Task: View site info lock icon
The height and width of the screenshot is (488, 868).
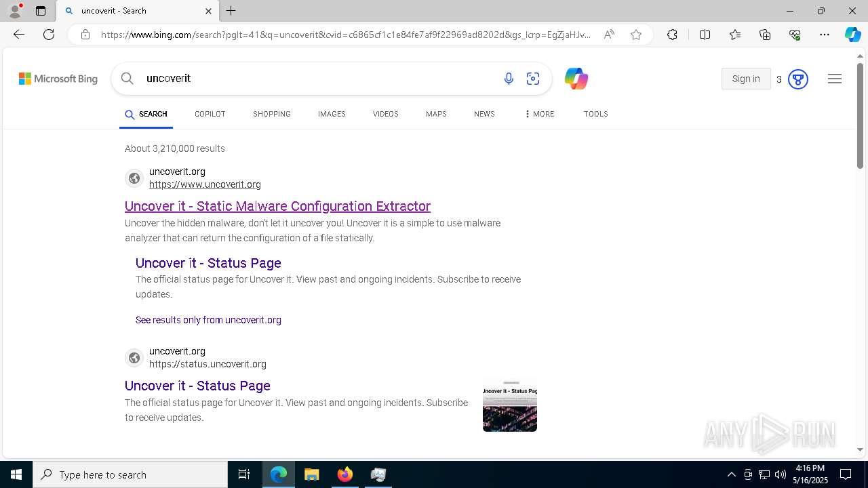Action: [85, 35]
